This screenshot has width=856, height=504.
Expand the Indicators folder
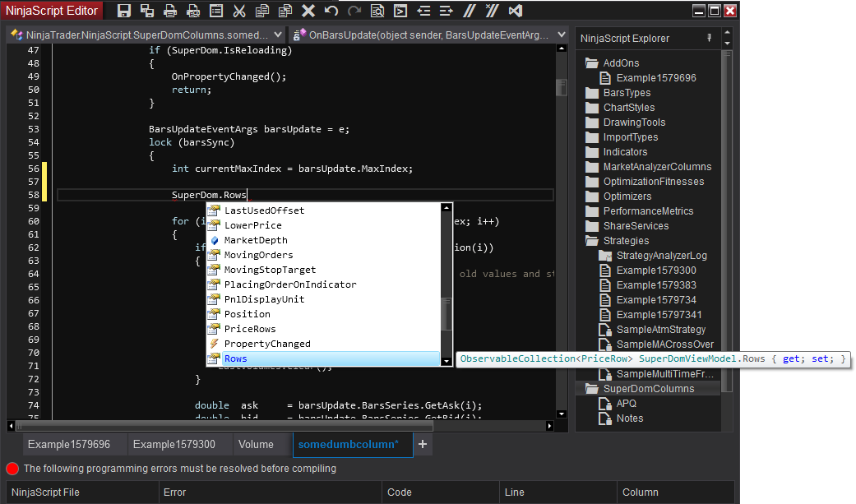click(625, 152)
